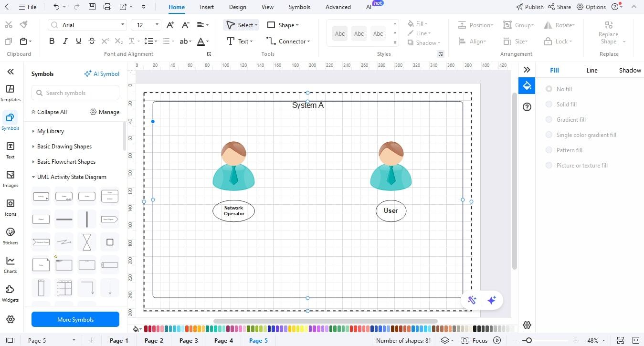Open the Page-3 tab
The height and width of the screenshot is (346, 644).
point(189,340)
